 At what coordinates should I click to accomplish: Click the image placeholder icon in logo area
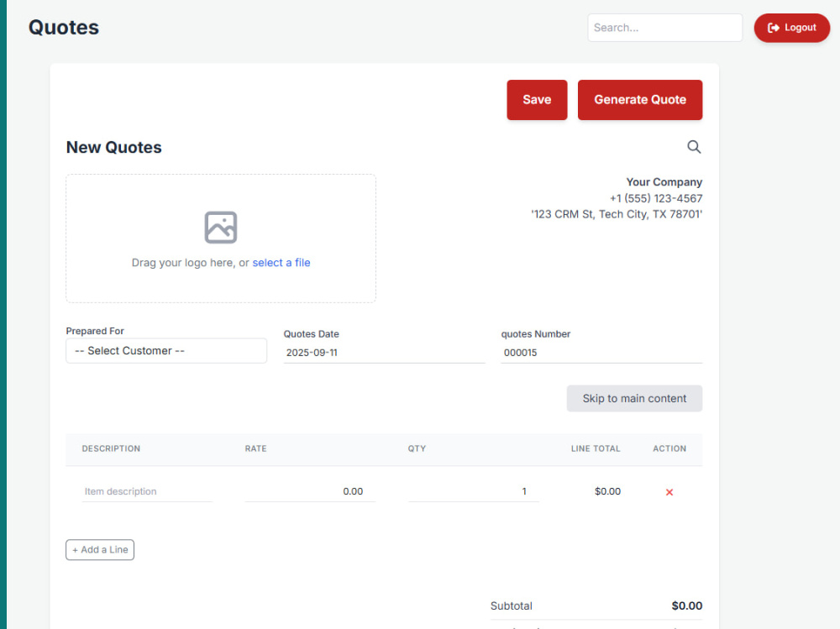click(x=221, y=228)
